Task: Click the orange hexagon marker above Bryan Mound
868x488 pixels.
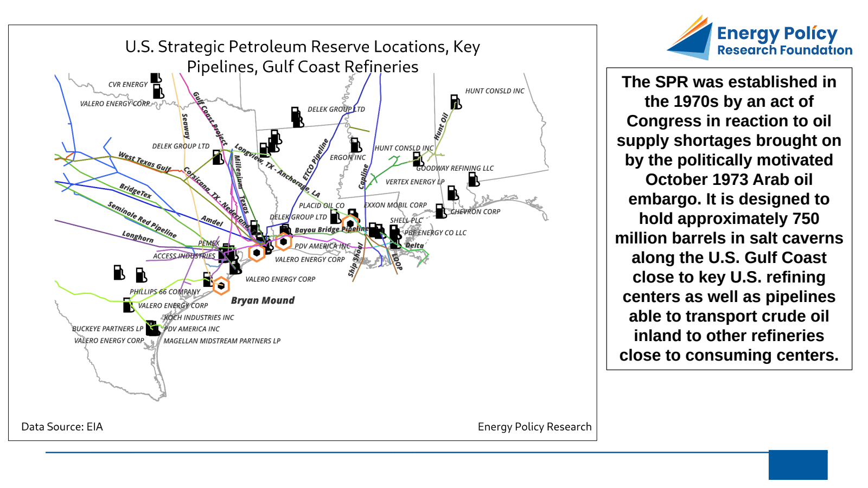Action: click(x=221, y=285)
